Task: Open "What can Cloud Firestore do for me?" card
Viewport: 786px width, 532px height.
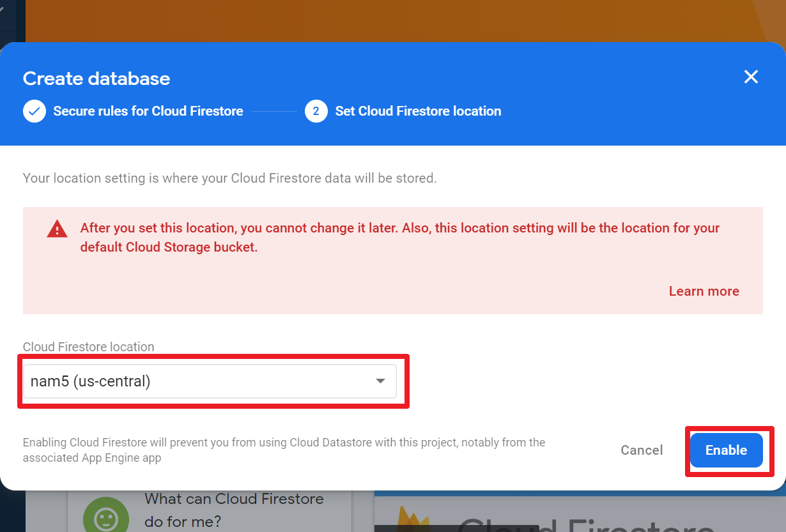Action: click(234, 510)
